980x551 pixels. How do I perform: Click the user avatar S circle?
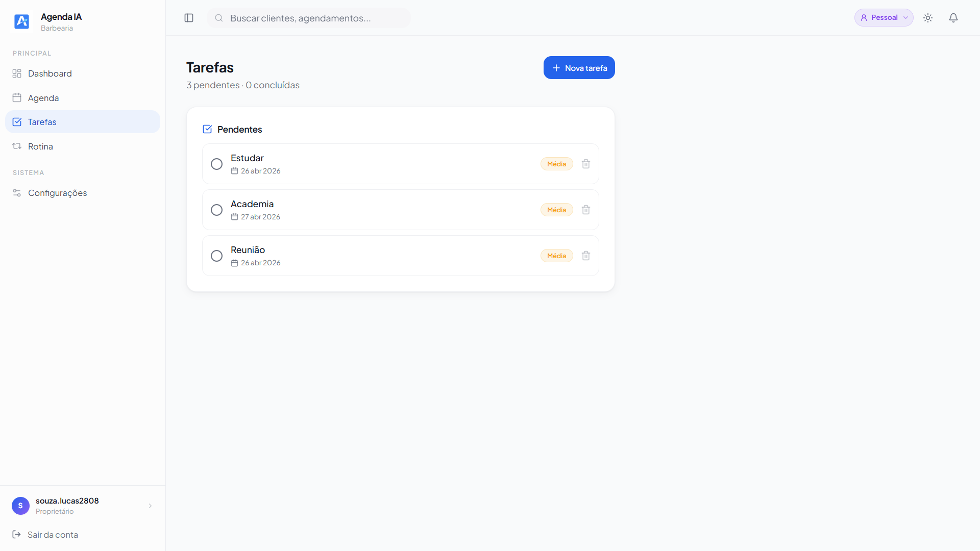pyautogui.click(x=20, y=506)
